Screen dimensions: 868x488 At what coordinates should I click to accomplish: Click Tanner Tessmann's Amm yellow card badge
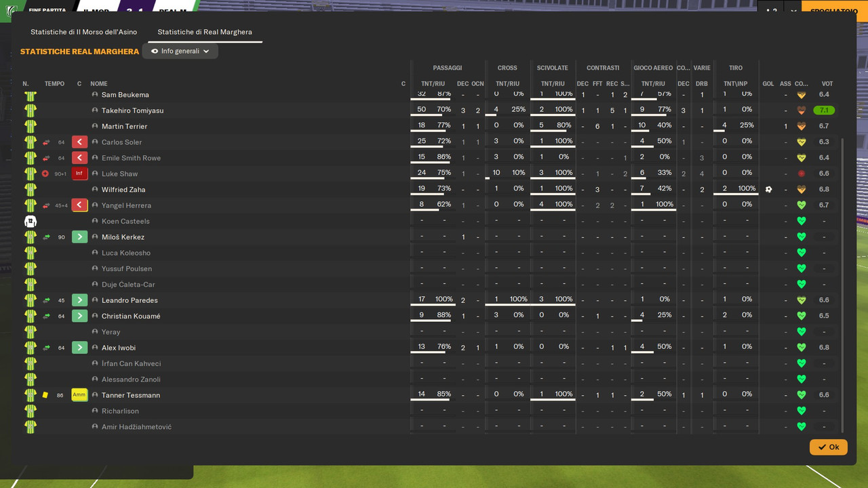coord(80,394)
